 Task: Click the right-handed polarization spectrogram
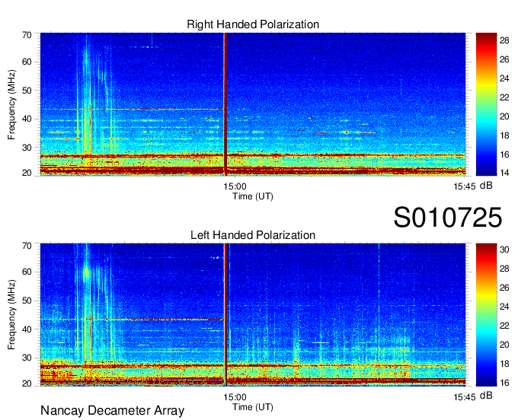[x=253, y=104]
